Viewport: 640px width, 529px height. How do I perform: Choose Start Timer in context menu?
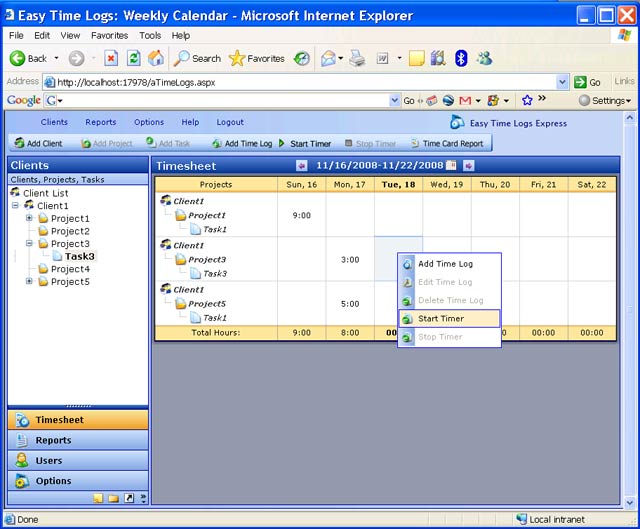449,318
